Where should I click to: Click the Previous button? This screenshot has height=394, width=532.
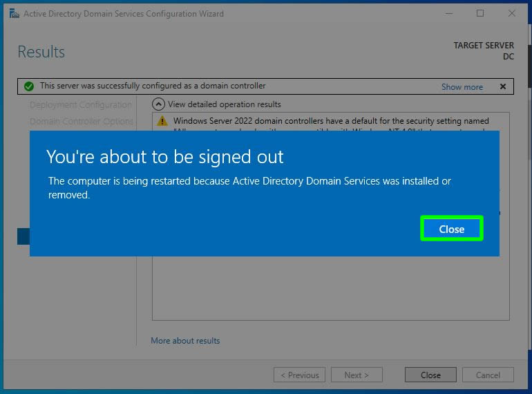pyautogui.click(x=299, y=375)
